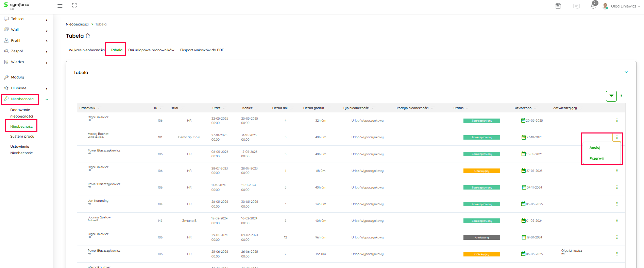Image resolution: width=644 pixels, height=268 pixels.
Task: Open the messages chat icon
Action: [576, 6]
